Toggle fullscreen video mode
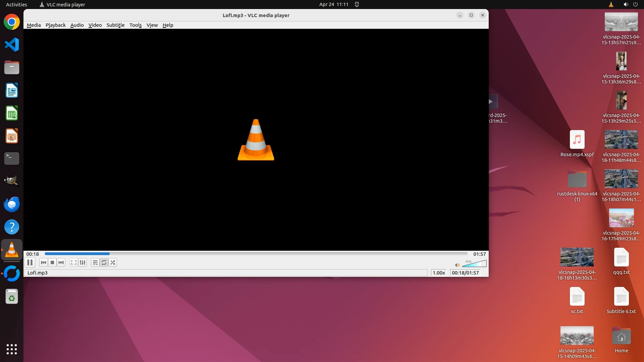Image resolution: width=644 pixels, height=362 pixels. tap(74, 262)
